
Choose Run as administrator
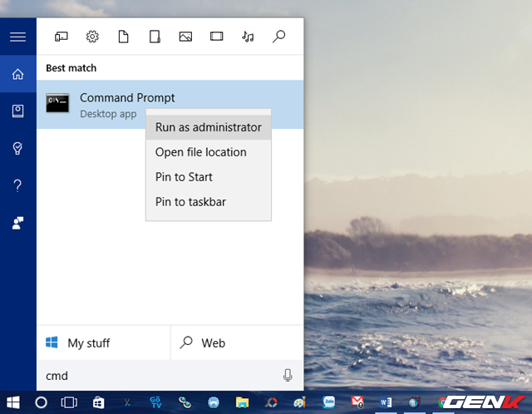click(209, 127)
